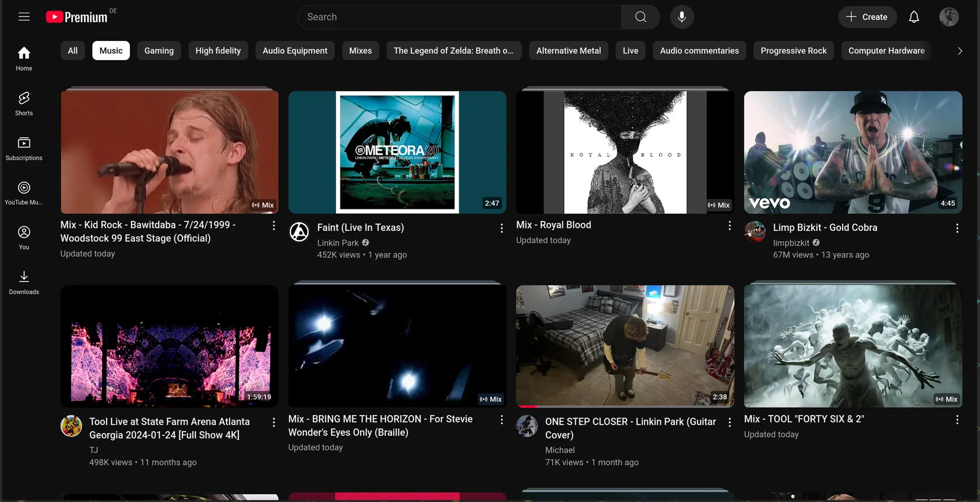This screenshot has width=980, height=502.
Task: Select the Music filter chip
Action: tap(111, 51)
